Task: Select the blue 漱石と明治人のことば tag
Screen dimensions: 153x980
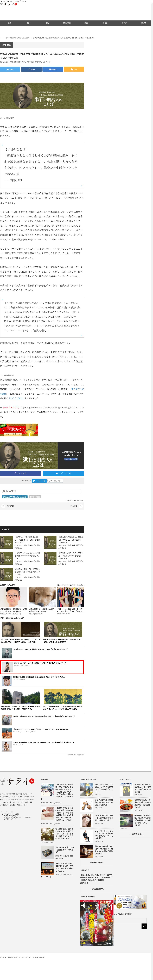Action: [x=15, y=497]
